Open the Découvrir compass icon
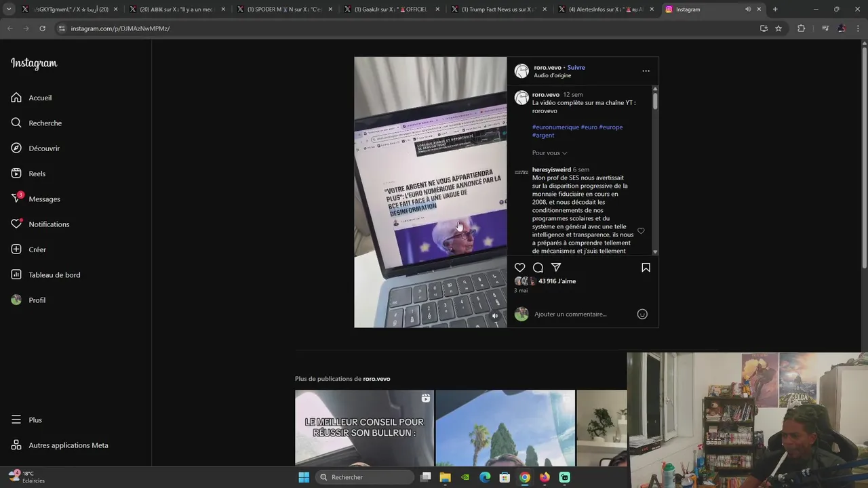This screenshot has height=488, width=868. click(x=16, y=148)
